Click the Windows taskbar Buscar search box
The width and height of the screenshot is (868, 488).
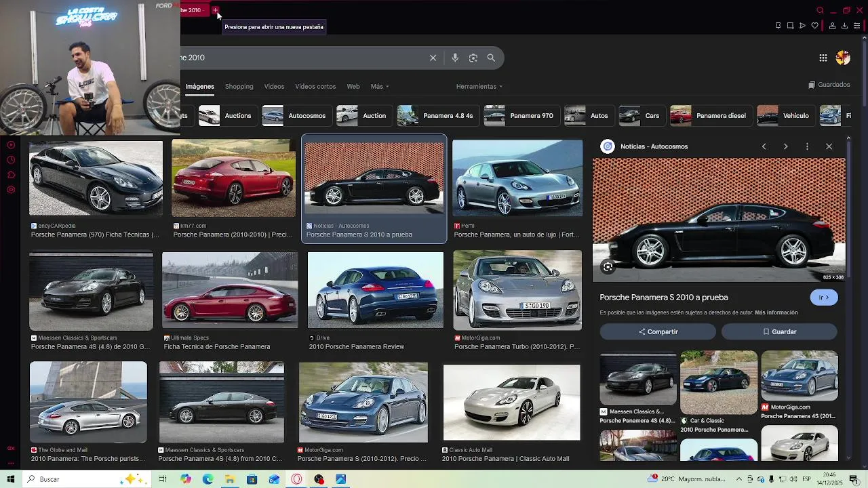[x=87, y=479]
